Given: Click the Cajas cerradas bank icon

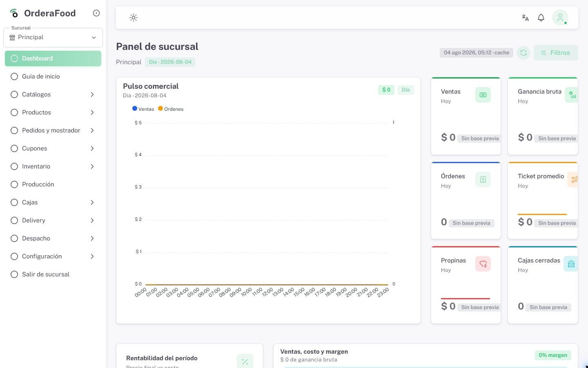Looking at the screenshot, I should click(x=571, y=264).
